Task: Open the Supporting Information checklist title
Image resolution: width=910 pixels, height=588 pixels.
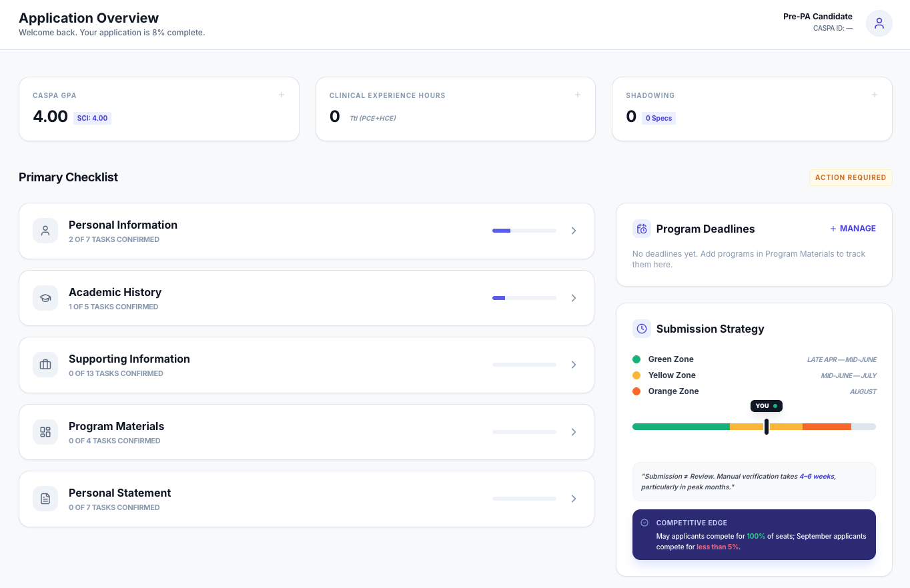Action: pyautogui.click(x=129, y=359)
